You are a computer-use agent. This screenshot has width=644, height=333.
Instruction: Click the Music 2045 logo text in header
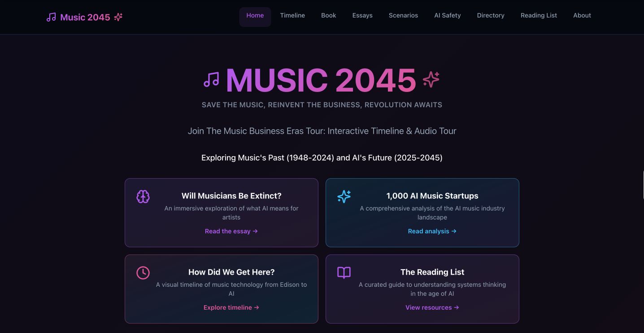(x=85, y=17)
